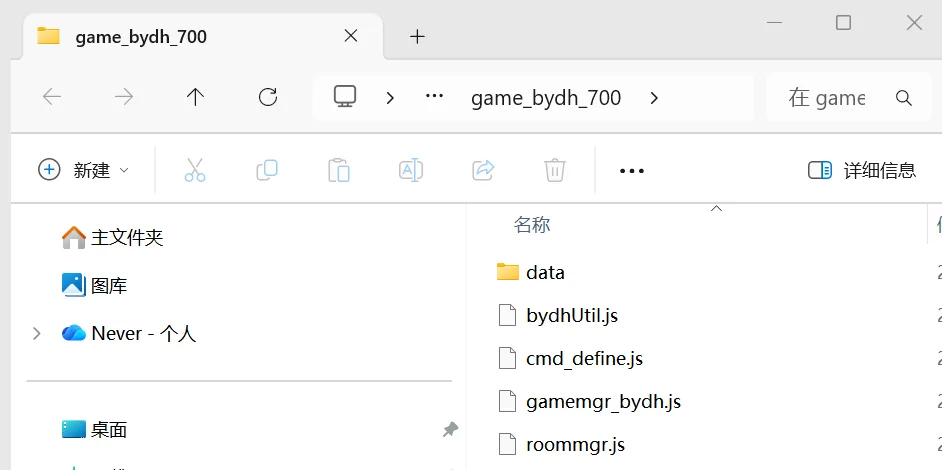This screenshot has width=942, height=470.
Task: Unpin 桌面 using its pin icon
Action: pyautogui.click(x=450, y=429)
